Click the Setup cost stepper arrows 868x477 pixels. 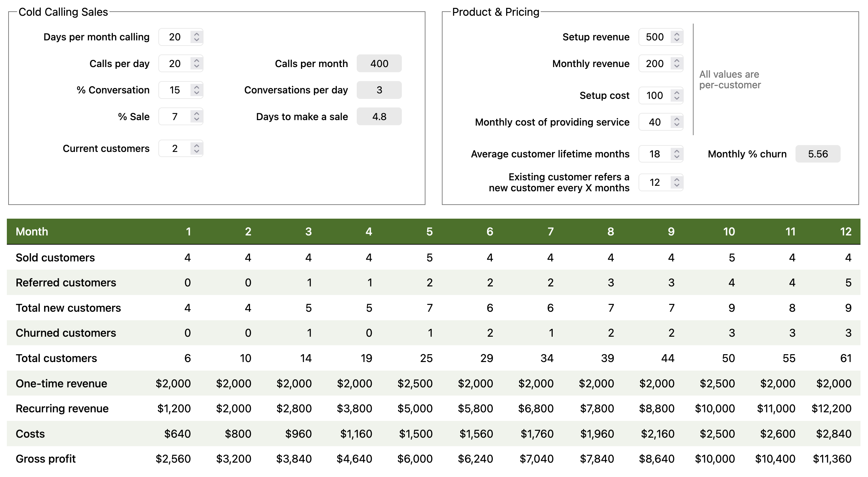coord(676,95)
